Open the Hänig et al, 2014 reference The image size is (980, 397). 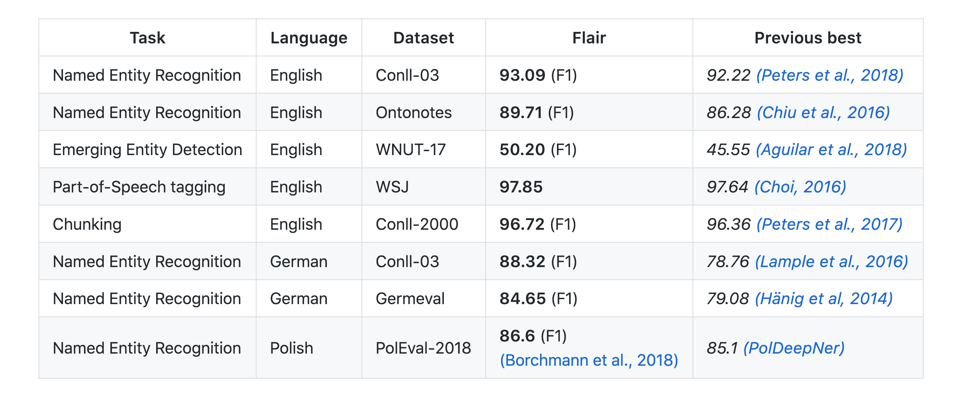point(823,299)
